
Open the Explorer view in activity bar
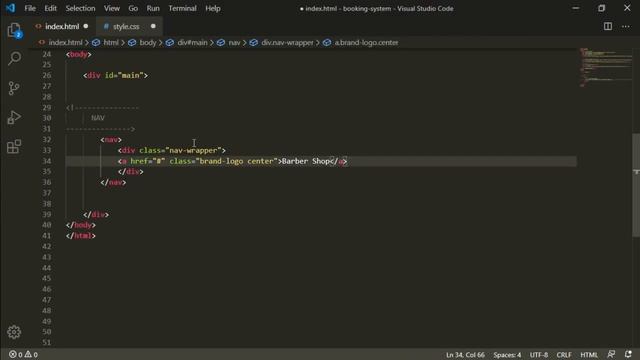[x=14, y=30]
